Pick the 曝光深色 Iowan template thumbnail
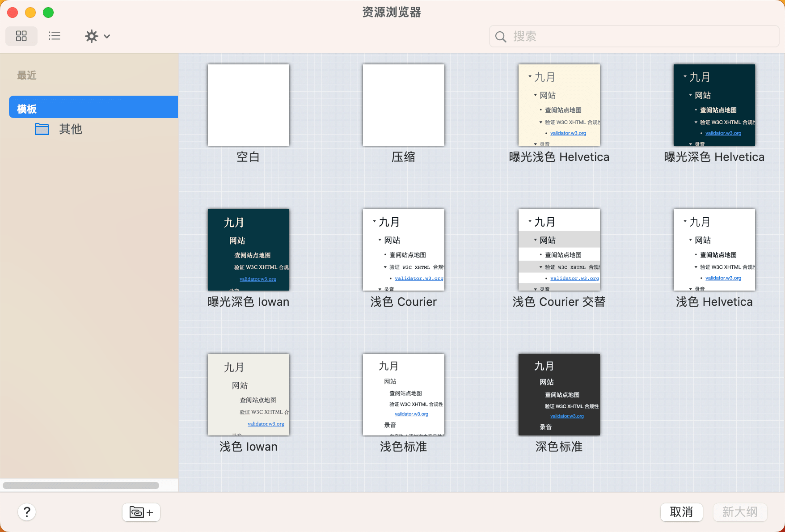This screenshot has width=785, height=532. 249,250
